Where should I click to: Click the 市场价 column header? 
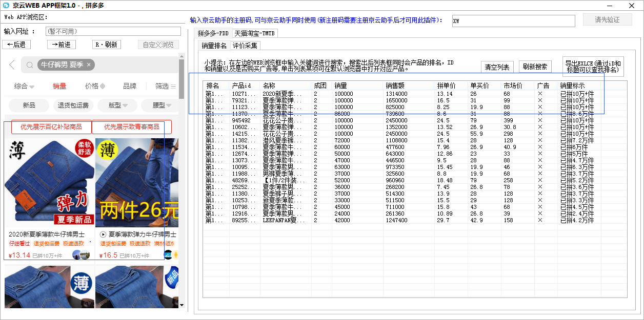click(x=518, y=86)
